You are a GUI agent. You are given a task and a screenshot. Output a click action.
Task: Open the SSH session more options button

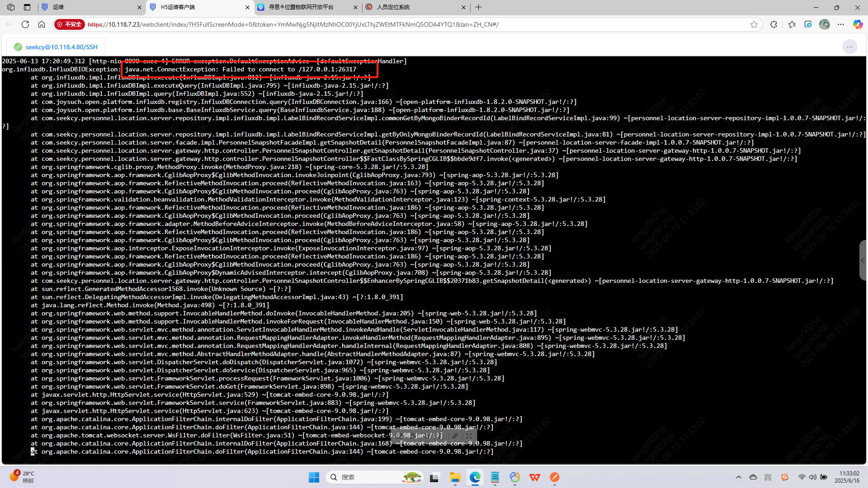coord(850,47)
